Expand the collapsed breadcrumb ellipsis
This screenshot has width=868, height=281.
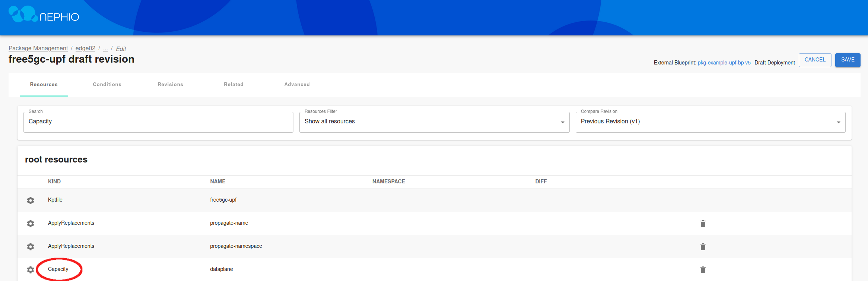tap(105, 48)
